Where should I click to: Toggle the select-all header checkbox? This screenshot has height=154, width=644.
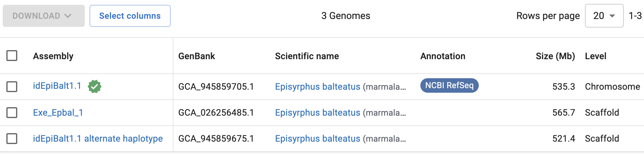(x=12, y=56)
